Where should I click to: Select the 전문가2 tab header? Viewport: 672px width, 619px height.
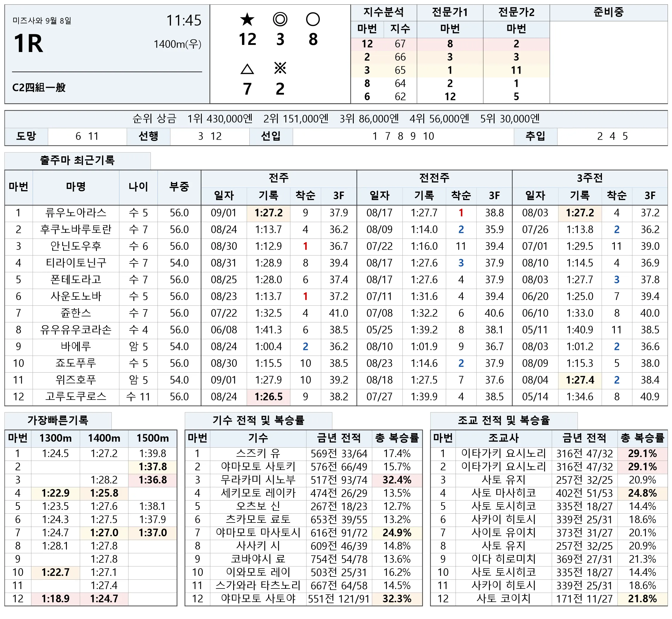click(x=516, y=13)
